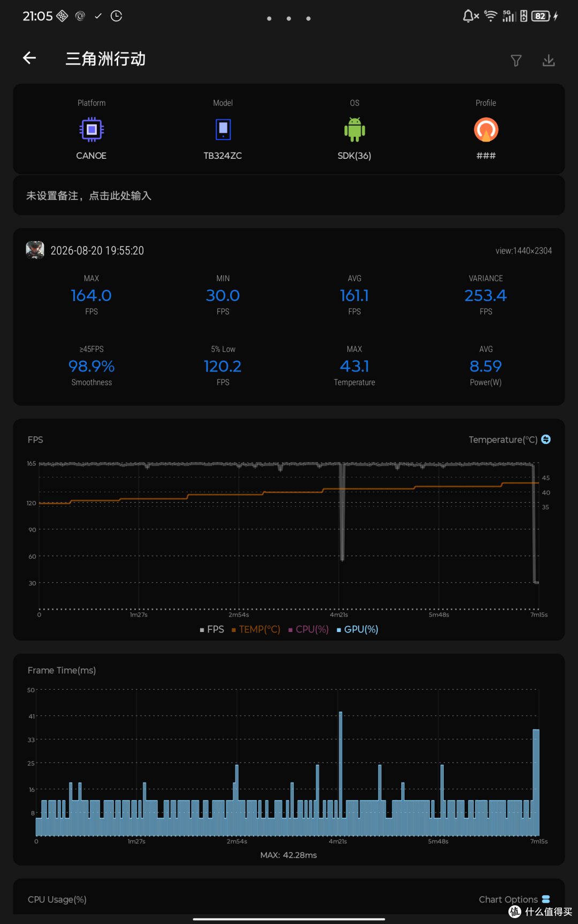Tap the VARIANCE 253.4 value

click(x=486, y=295)
